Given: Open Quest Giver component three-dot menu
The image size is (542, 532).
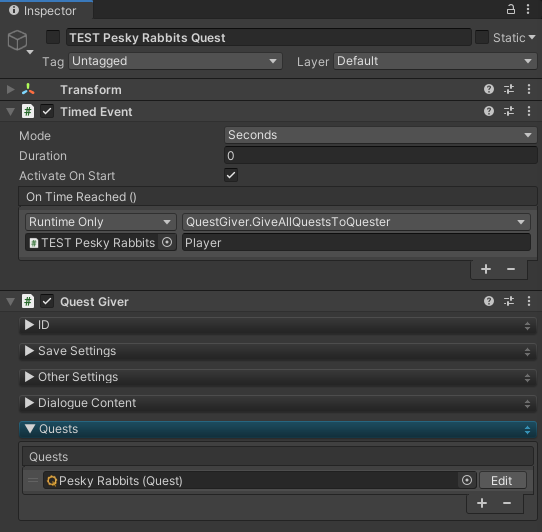Looking at the screenshot, I should (x=529, y=301).
